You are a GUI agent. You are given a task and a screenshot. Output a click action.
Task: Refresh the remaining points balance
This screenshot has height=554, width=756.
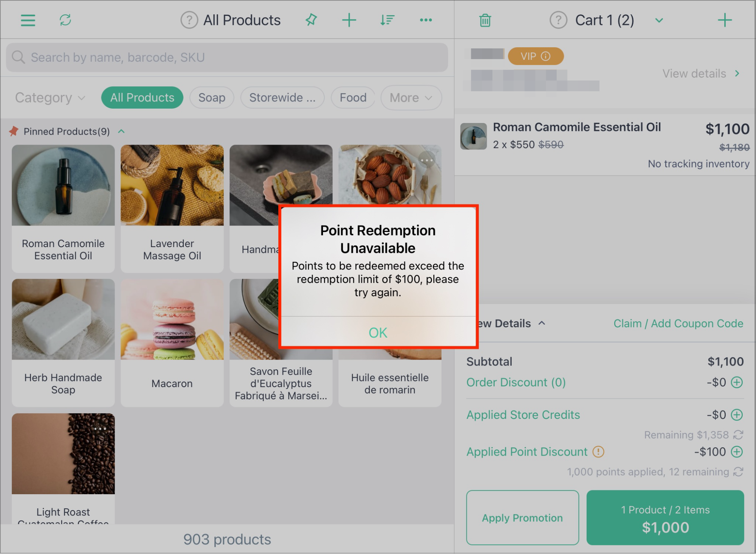point(738,472)
